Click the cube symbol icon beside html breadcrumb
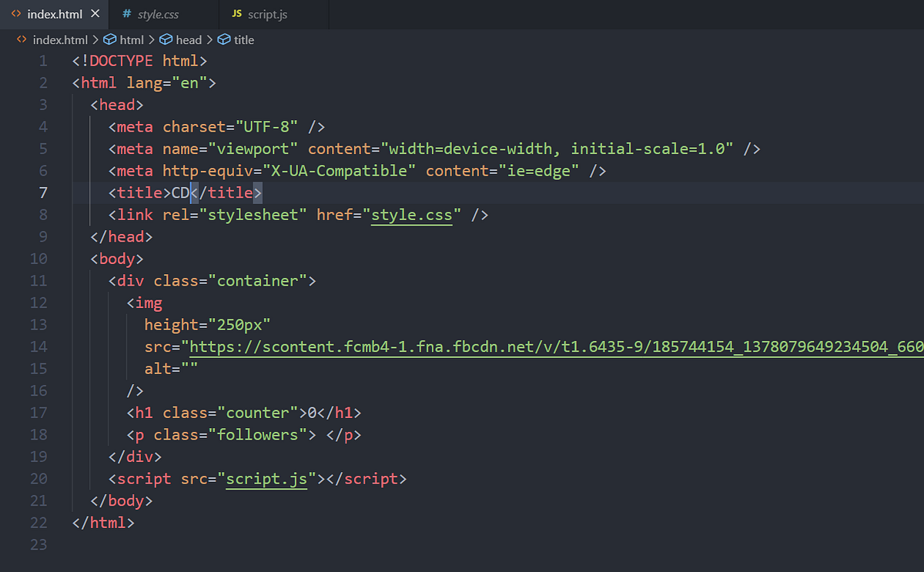The image size is (924, 572). (x=109, y=39)
